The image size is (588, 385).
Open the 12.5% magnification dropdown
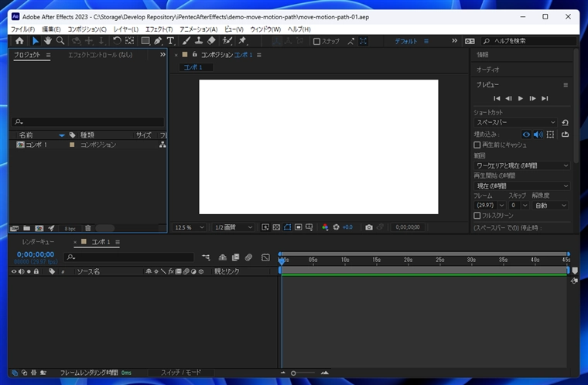190,227
